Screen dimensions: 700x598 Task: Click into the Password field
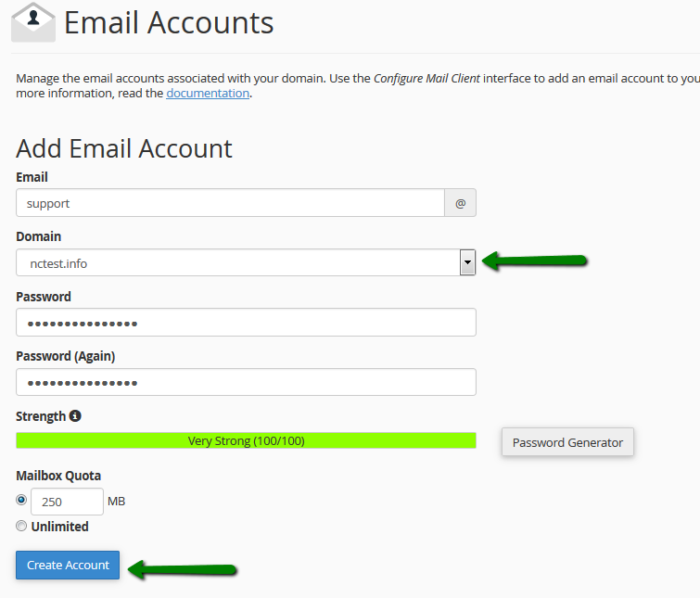pos(246,323)
